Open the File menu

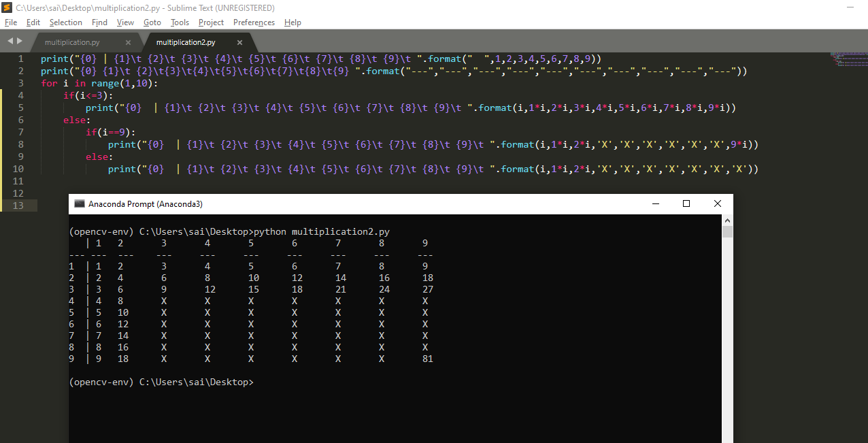coord(11,22)
